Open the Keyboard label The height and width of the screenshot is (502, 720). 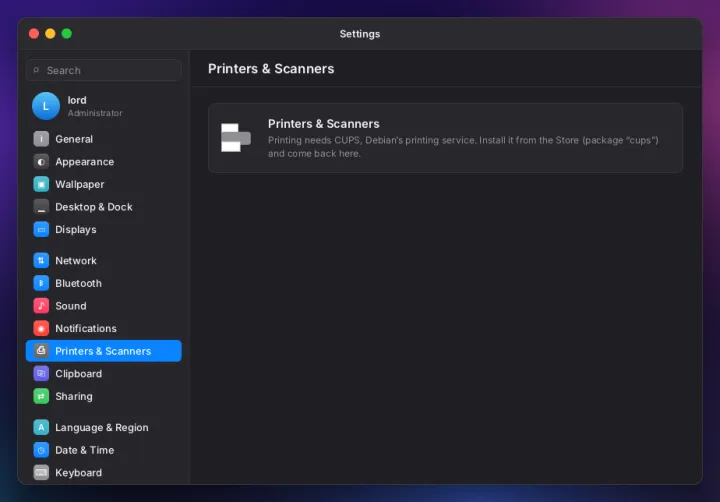[x=79, y=473]
